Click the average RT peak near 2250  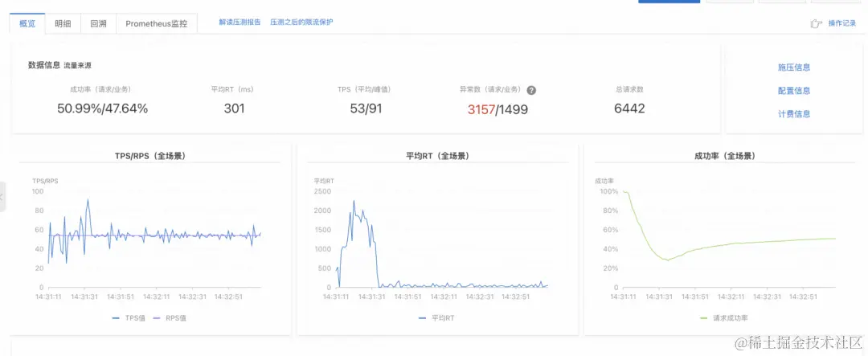pyautogui.click(x=354, y=201)
